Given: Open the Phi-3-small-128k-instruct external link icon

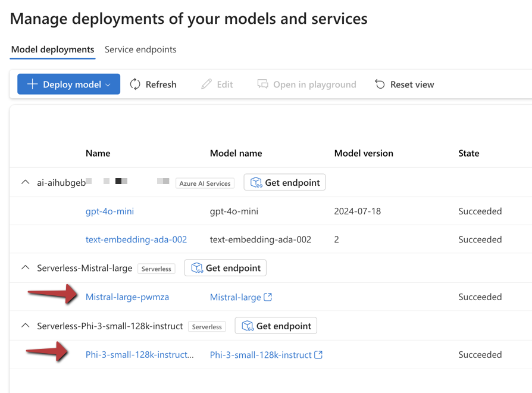Looking at the screenshot, I should pyautogui.click(x=318, y=355).
